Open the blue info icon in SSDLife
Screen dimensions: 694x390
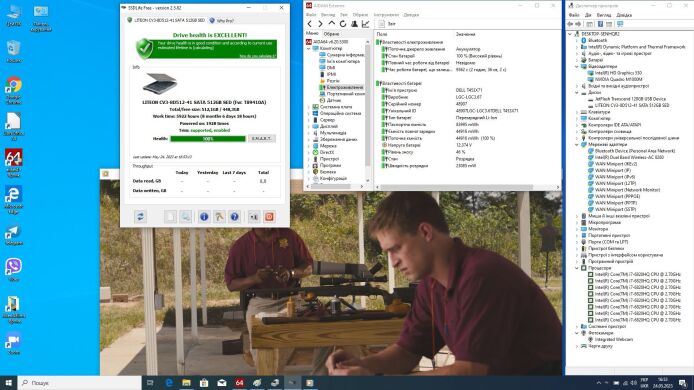click(x=204, y=216)
